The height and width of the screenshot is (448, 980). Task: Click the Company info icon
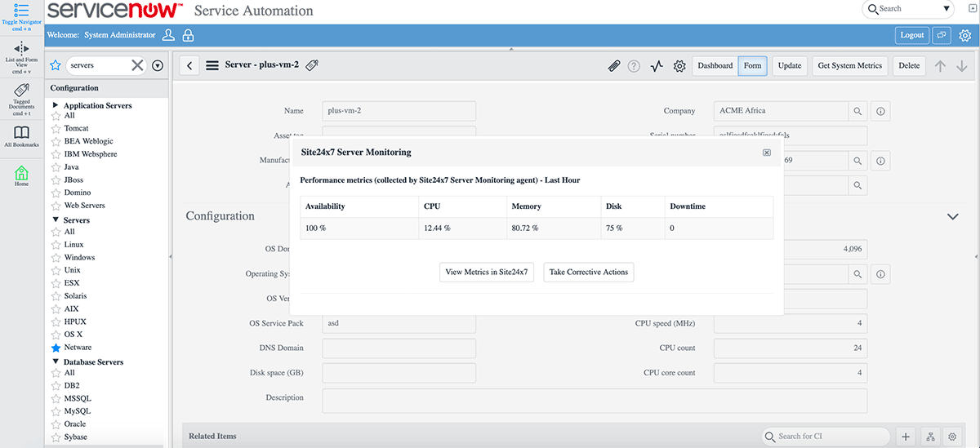(881, 110)
